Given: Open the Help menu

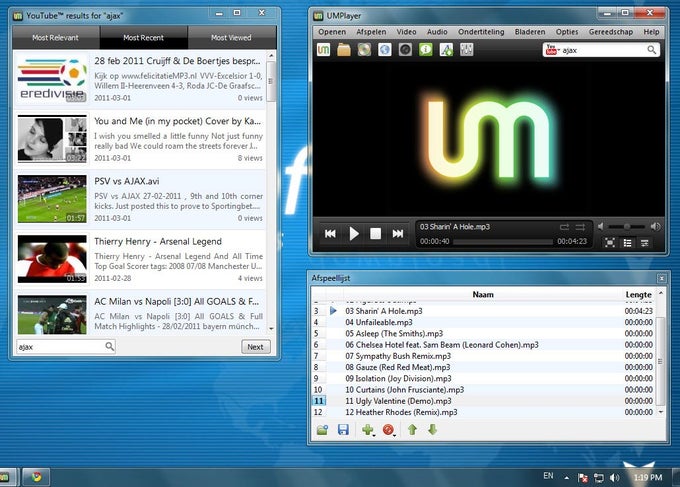Looking at the screenshot, I should 651,32.
